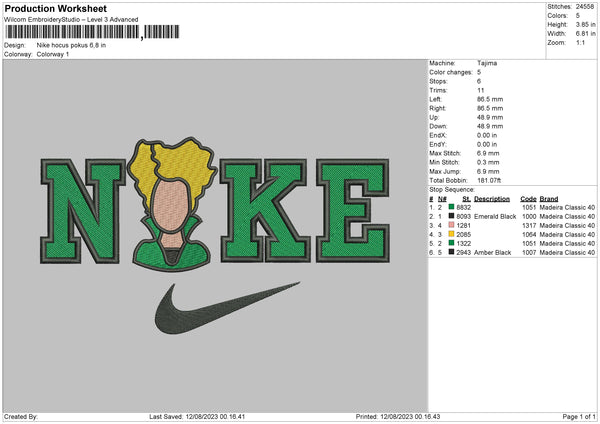Click the Trims value '11'
The width and height of the screenshot is (600, 424).
pos(481,90)
